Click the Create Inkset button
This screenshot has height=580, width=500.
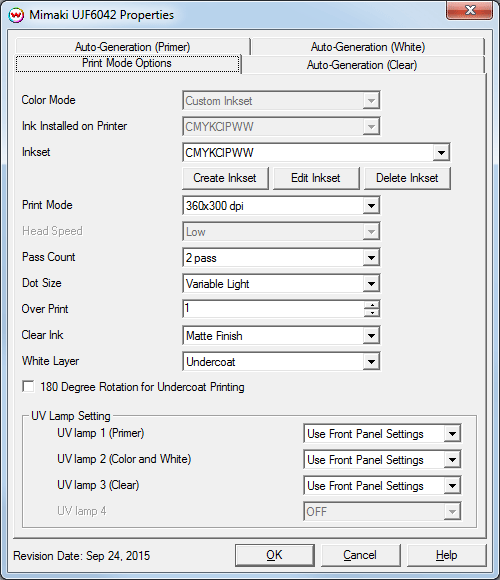[225, 178]
